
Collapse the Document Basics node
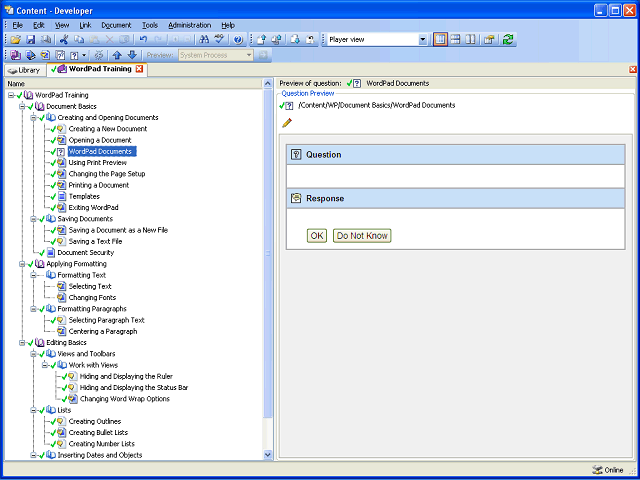[22, 107]
